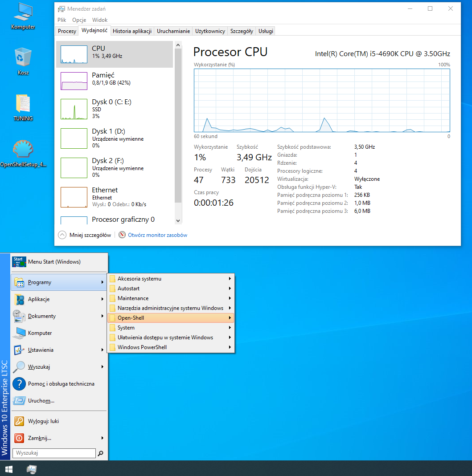Switch to the Historia aplikacji tab
Screen dimensions: 472x476
(132, 31)
